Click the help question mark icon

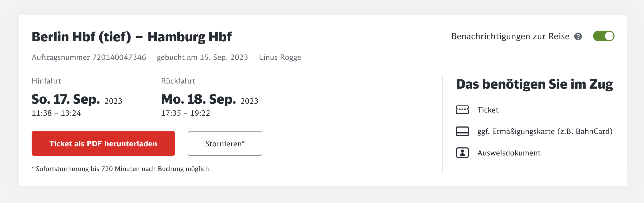coord(578,37)
